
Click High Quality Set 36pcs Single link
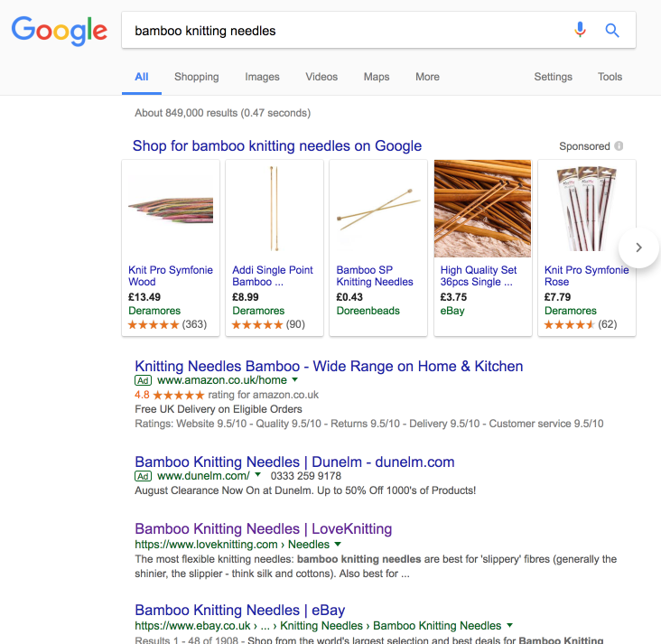[x=479, y=275]
